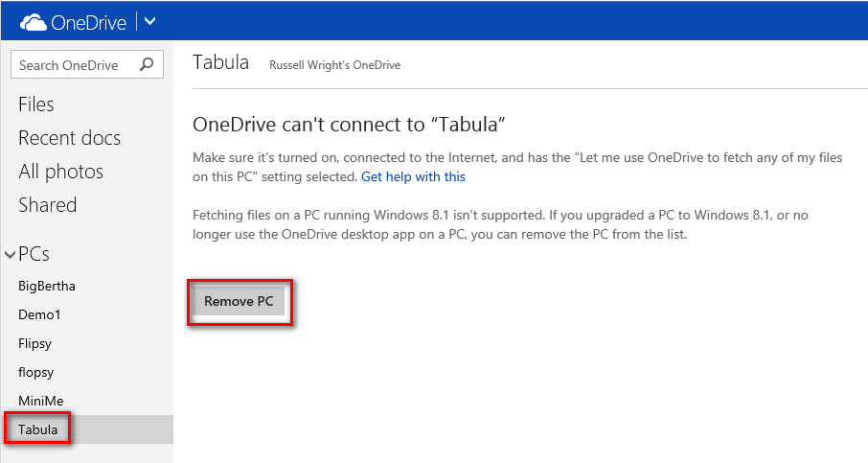Go to All photos
This screenshot has width=868, height=463.
[x=60, y=172]
